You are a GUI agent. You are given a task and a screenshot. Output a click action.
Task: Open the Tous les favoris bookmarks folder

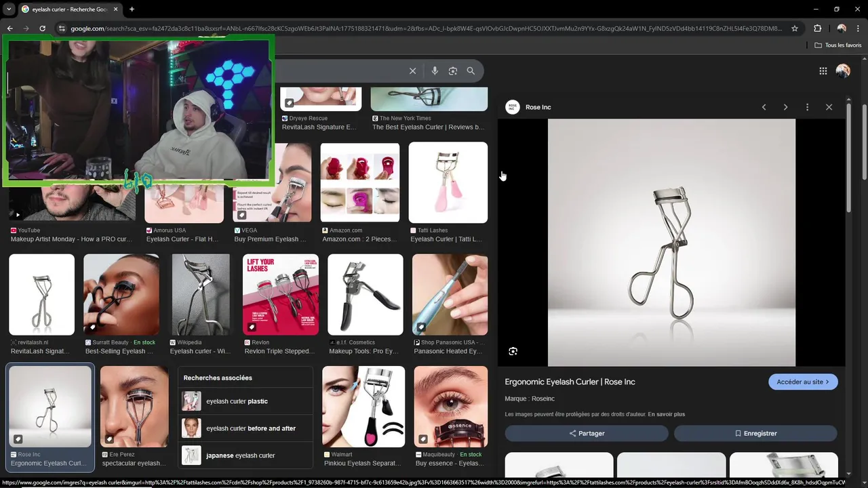pyautogui.click(x=838, y=45)
